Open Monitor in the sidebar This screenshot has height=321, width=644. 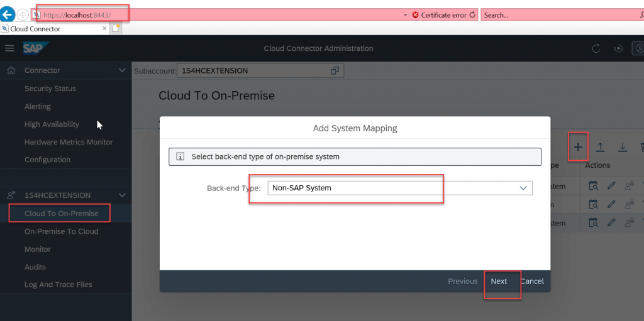[38, 249]
